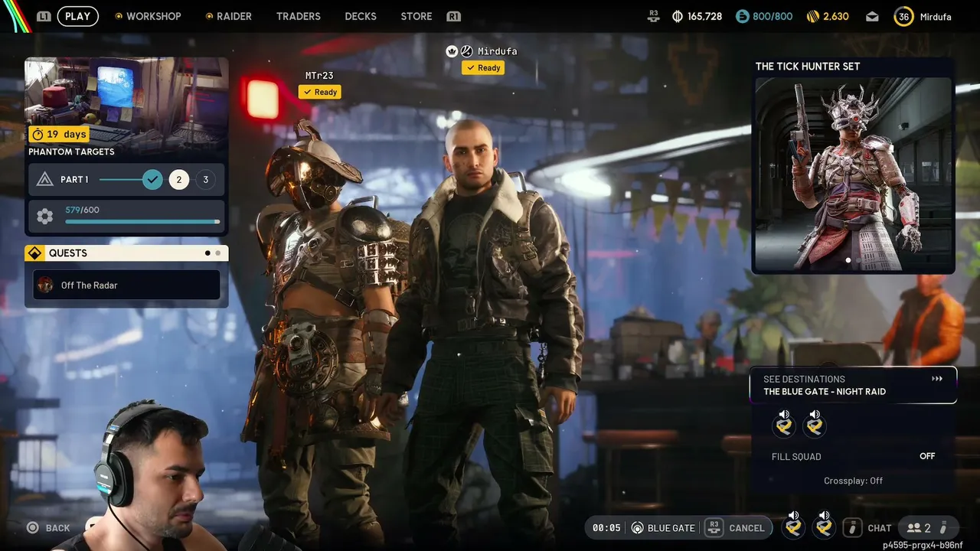Select the PLAY tab
The width and height of the screenshot is (980, 551).
click(77, 16)
